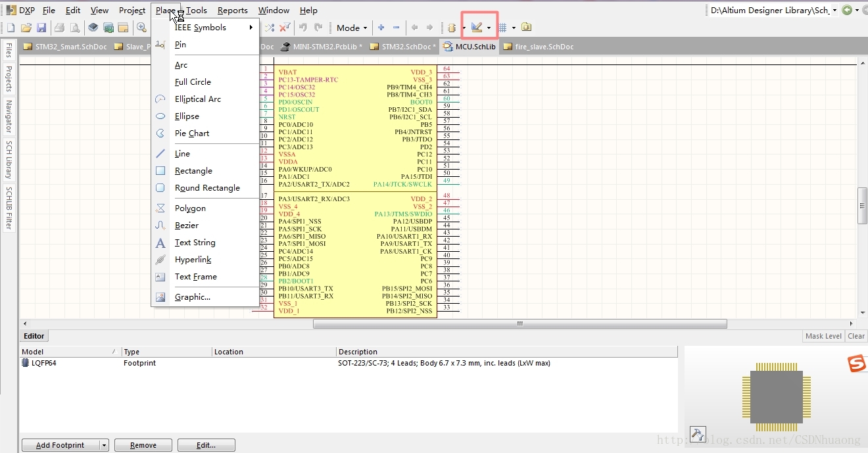868x453 pixels.
Task: Select the Ellipse menu item icon
Action: coord(160,116)
